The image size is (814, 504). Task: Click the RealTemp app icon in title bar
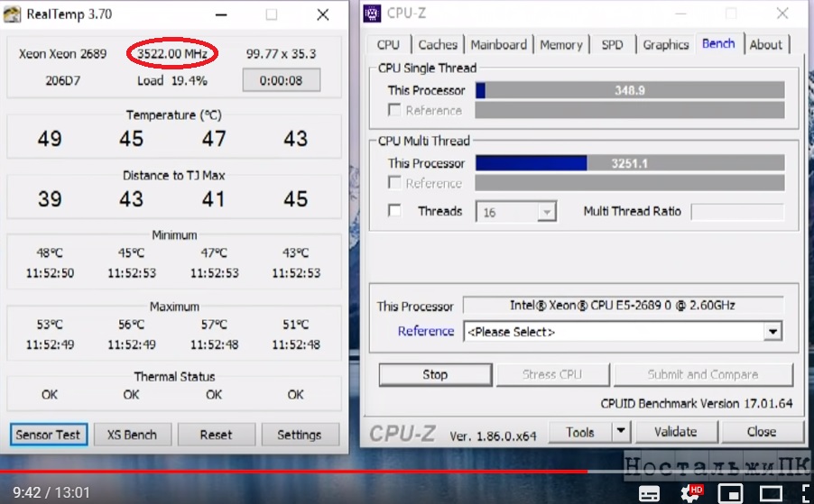(x=12, y=14)
